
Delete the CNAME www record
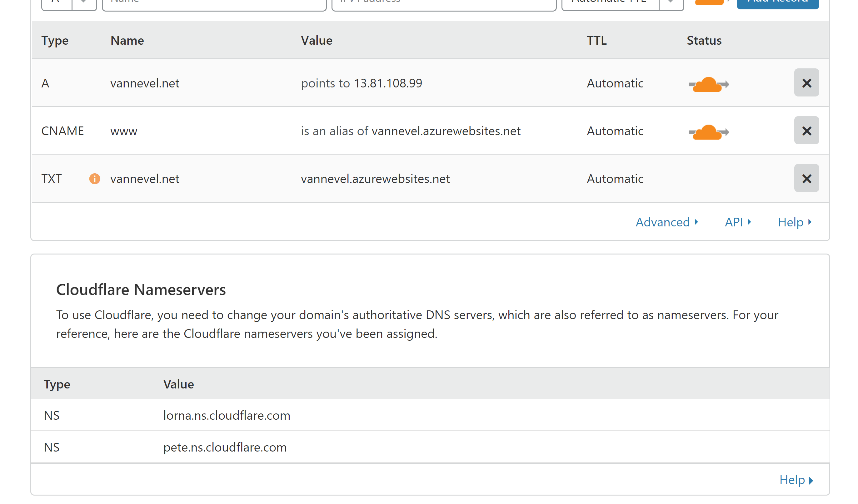tap(806, 130)
